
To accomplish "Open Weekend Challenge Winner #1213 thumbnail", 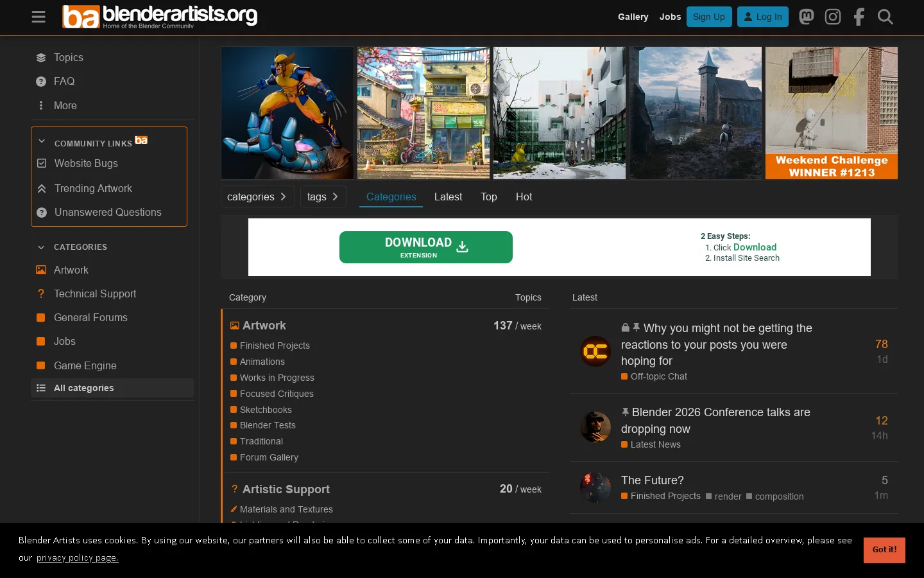I will (832, 113).
